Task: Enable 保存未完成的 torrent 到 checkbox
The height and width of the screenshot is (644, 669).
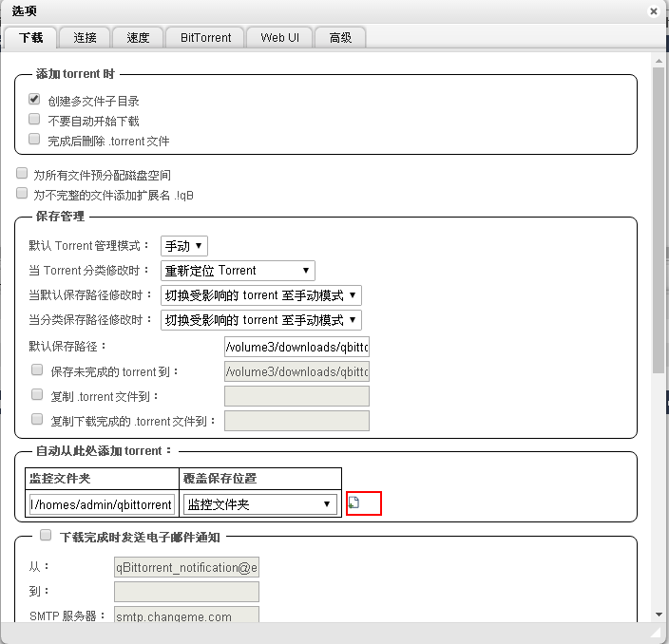Action: pyautogui.click(x=37, y=369)
